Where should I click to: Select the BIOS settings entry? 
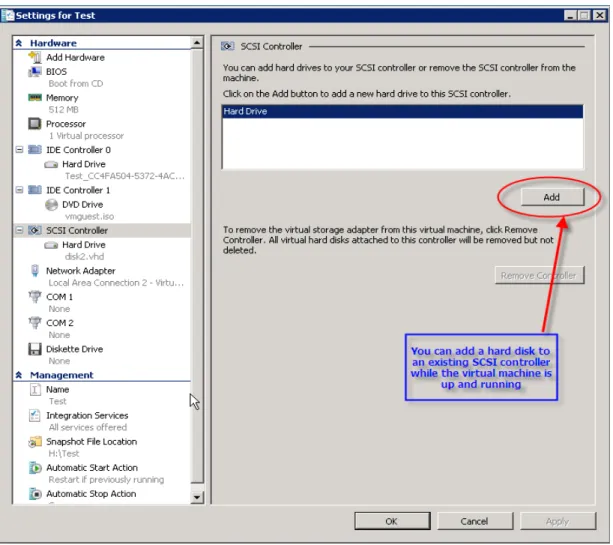click(x=56, y=72)
